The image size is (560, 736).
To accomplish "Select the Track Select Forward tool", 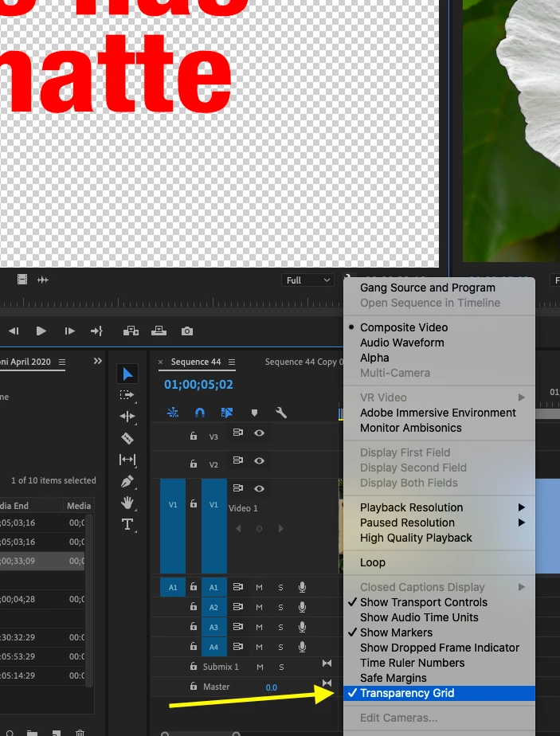I will coord(127,395).
